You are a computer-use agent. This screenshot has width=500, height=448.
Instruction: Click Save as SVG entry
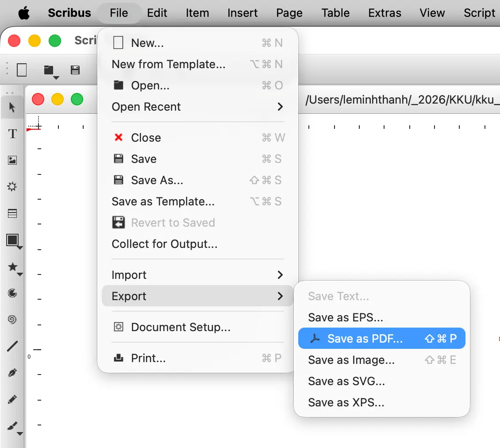pos(382,381)
